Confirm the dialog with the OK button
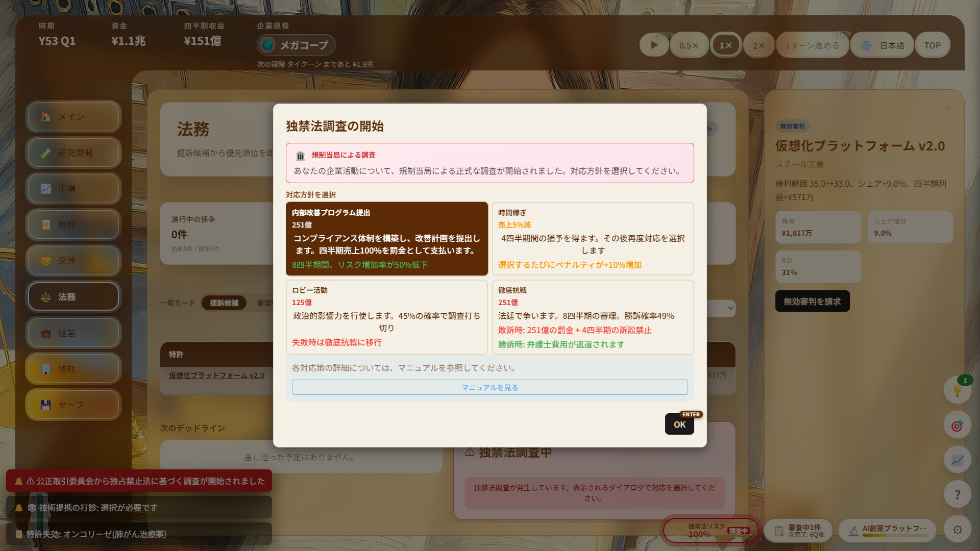This screenshot has height=551, width=980. click(x=679, y=424)
